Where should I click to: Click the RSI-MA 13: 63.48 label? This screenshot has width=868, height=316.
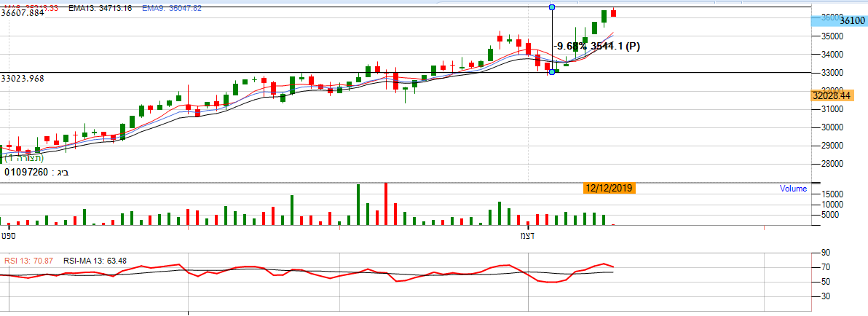(x=95, y=261)
